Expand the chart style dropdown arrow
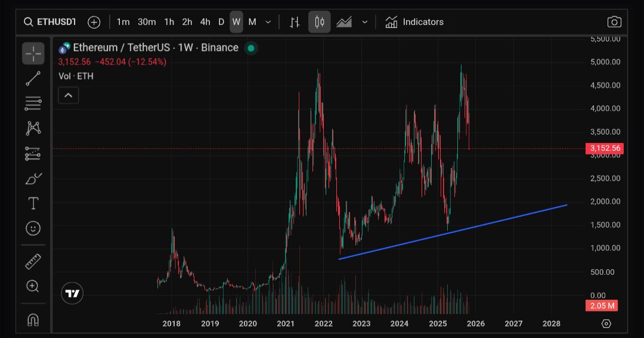Screen dimensions: 644x338 coord(365,22)
